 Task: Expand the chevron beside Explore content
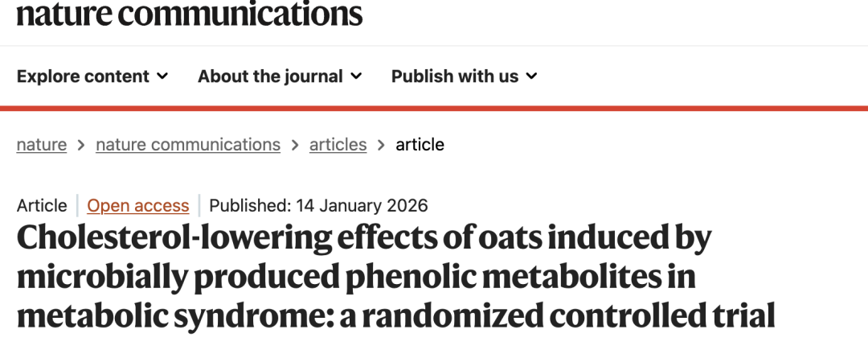(163, 76)
